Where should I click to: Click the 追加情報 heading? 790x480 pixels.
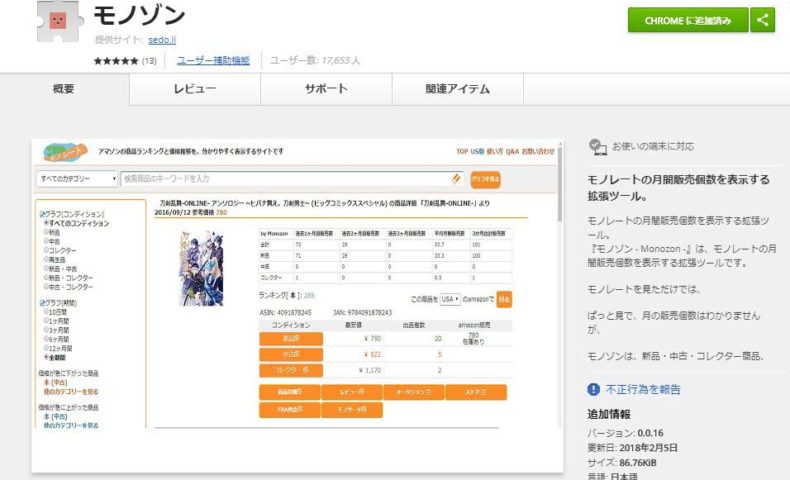[x=609, y=415]
